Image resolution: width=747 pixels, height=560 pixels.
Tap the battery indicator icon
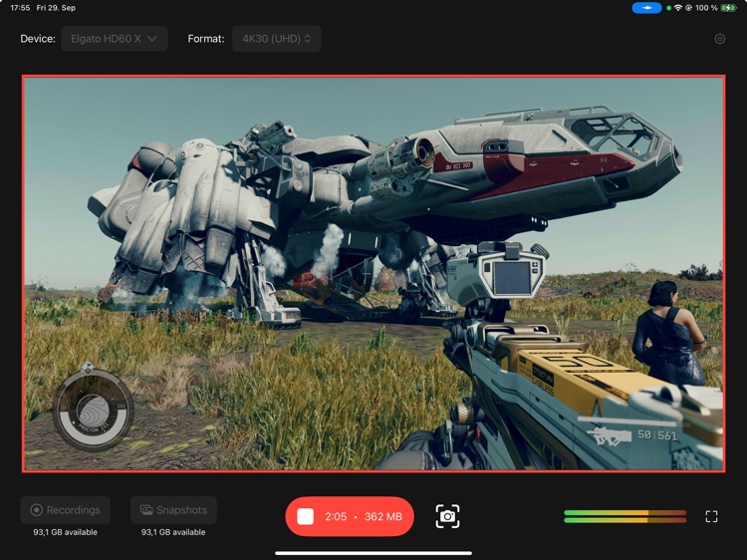(x=729, y=8)
